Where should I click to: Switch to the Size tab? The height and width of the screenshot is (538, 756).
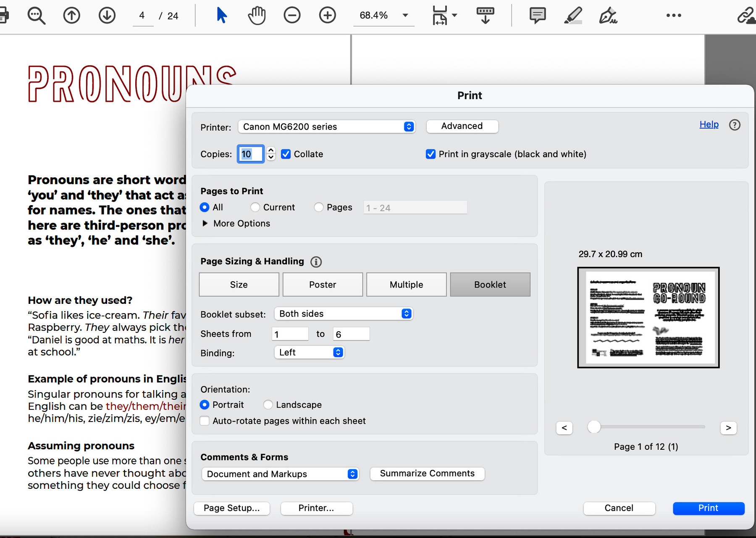click(x=239, y=285)
